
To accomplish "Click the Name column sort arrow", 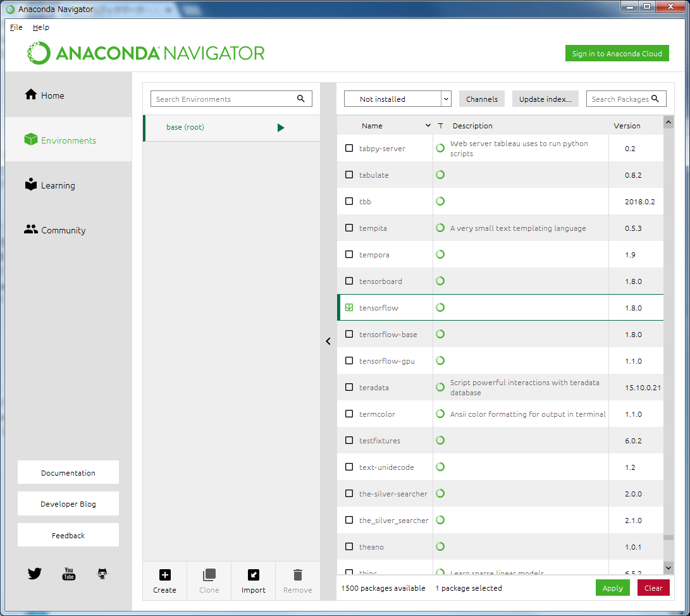I will [428, 125].
